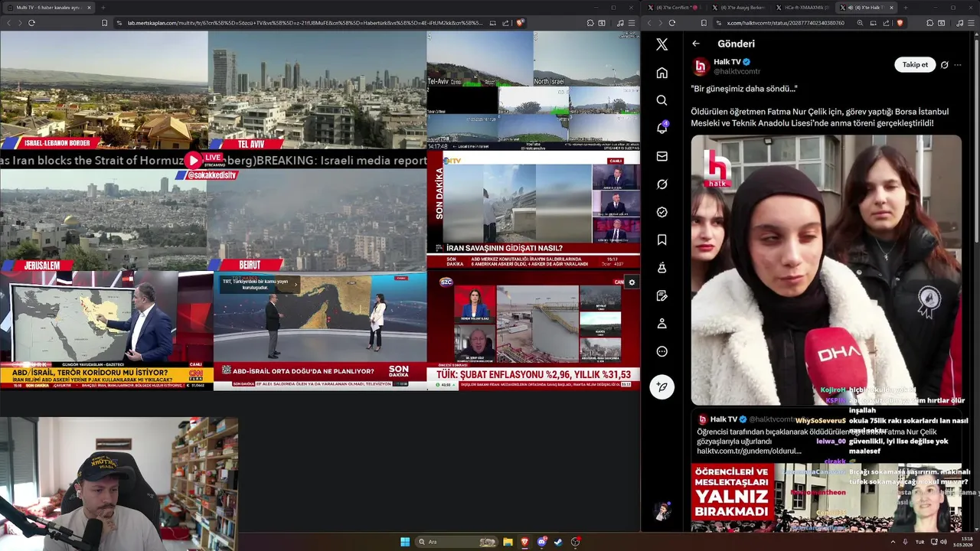The height and width of the screenshot is (551, 980).
Task: Open the Halk TV profile name link
Action: (x=727, y=61)
